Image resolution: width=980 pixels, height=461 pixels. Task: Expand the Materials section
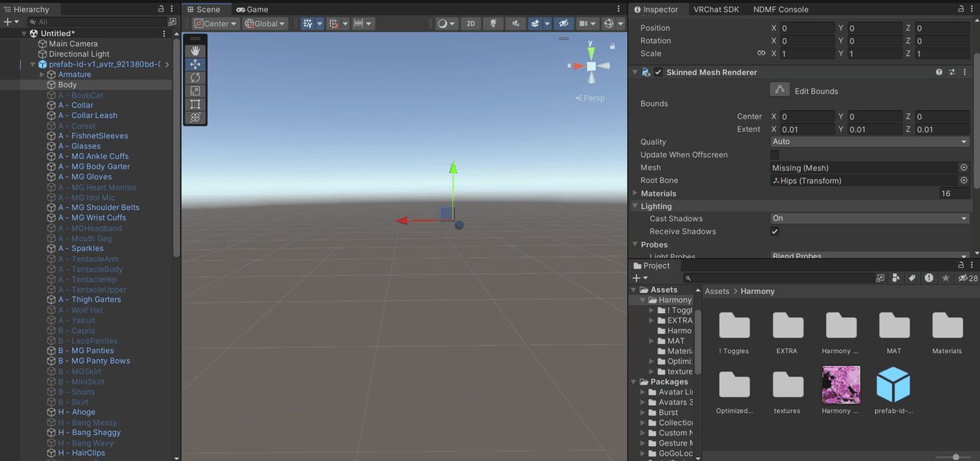[x=635, y=194]
